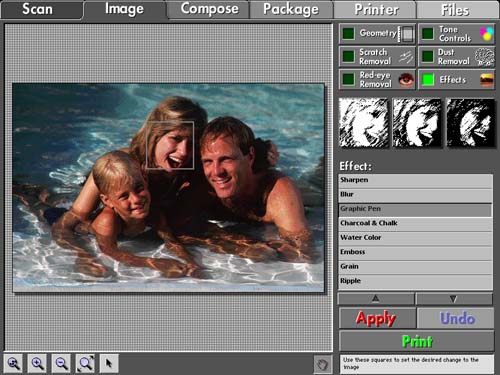Click the Tone Controls color circles icon
Screen dimensions: 500x375
click(x=486, y=34)
